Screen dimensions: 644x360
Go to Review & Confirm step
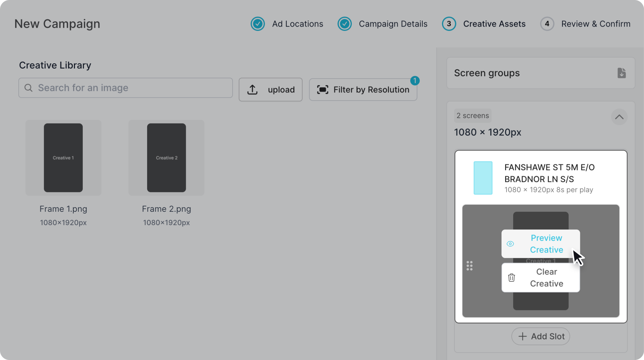tap(595, 24)
